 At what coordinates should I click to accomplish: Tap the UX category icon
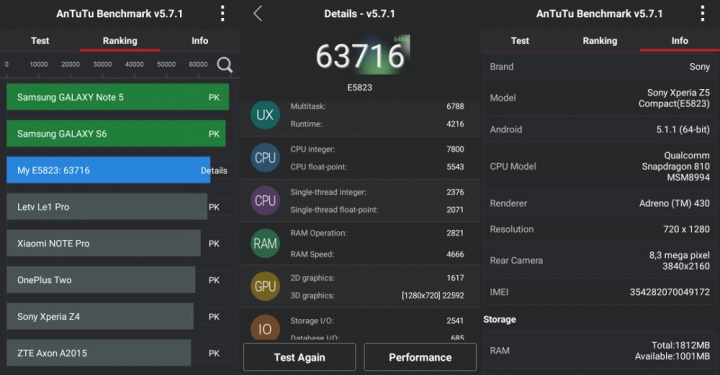point(265,115)
